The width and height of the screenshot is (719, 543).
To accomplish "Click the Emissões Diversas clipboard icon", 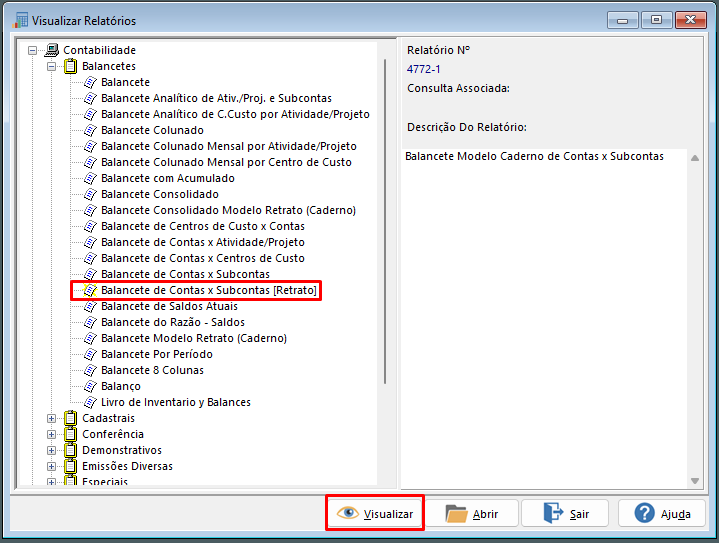I will point(70,466).
